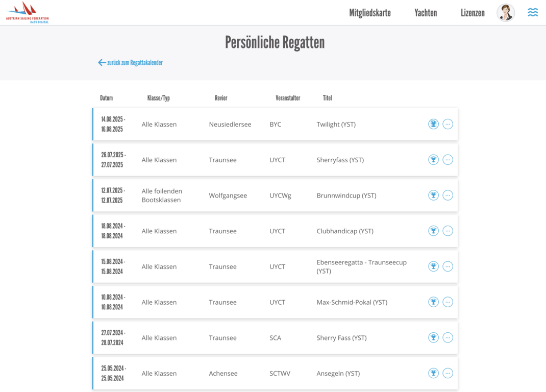Show more options for Sherry Fass (YST)
Viewport: 546px width, 392px height.
[x=448, y=338]
